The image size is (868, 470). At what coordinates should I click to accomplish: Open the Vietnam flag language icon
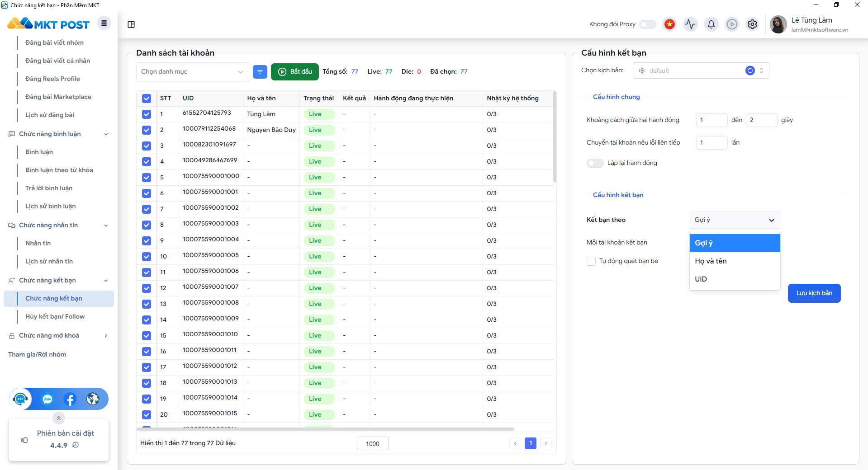(669, 24)
